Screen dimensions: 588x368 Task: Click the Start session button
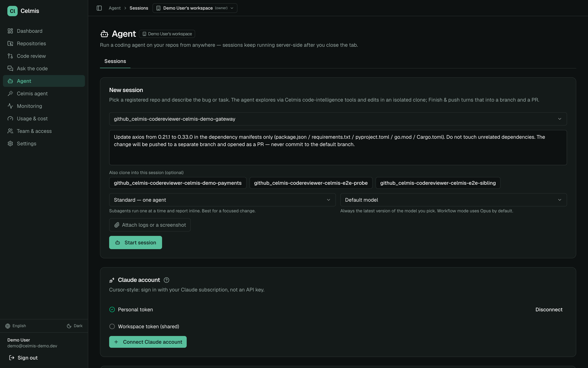(136, 243)
